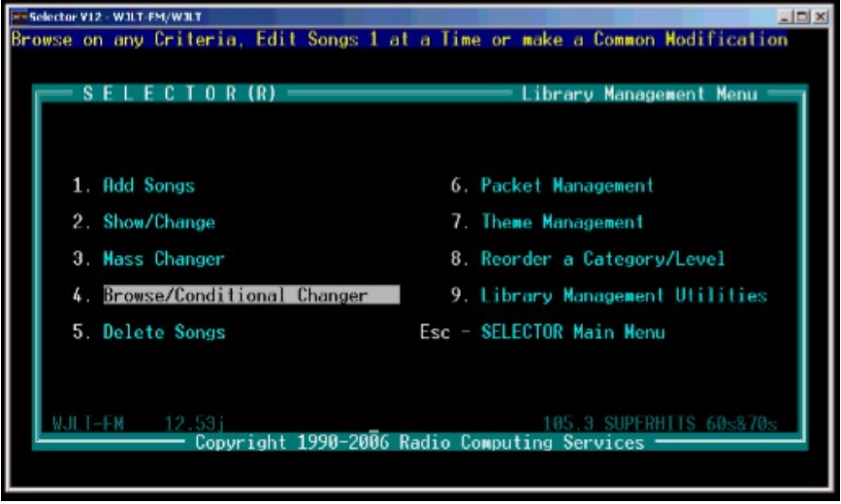This screenshot has height=504, width=841.
Task: Click the Radio Computing Services copyright line
Action: point(419,443)
